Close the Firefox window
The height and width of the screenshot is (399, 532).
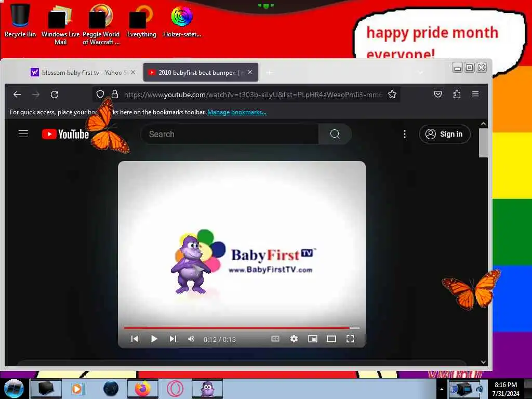pyautogui.click(x=481, y=68)
